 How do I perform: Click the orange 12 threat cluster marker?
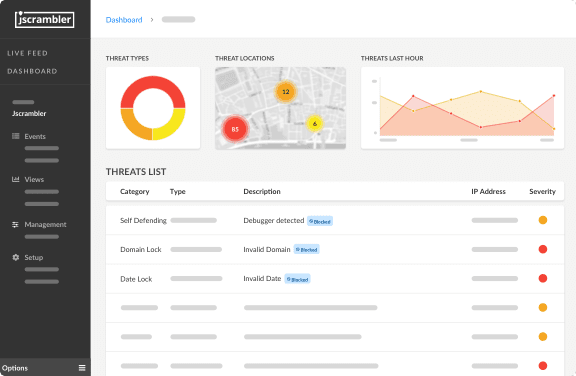[285, 92]
